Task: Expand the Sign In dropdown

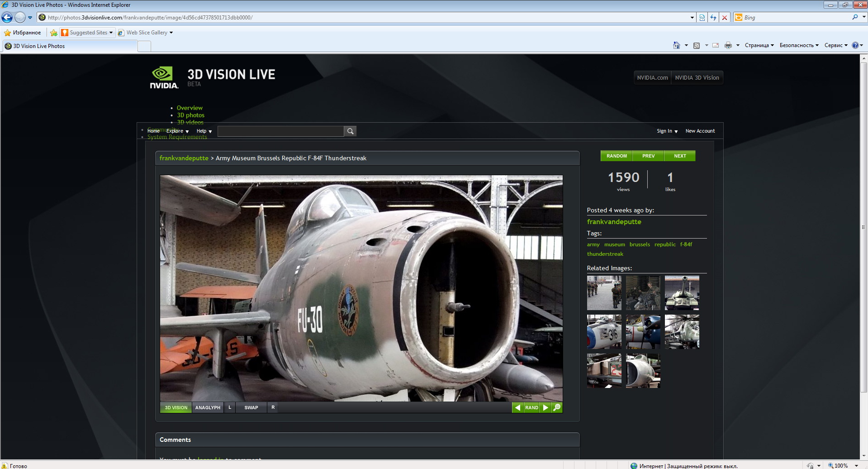Action: [x=667, y=131]
